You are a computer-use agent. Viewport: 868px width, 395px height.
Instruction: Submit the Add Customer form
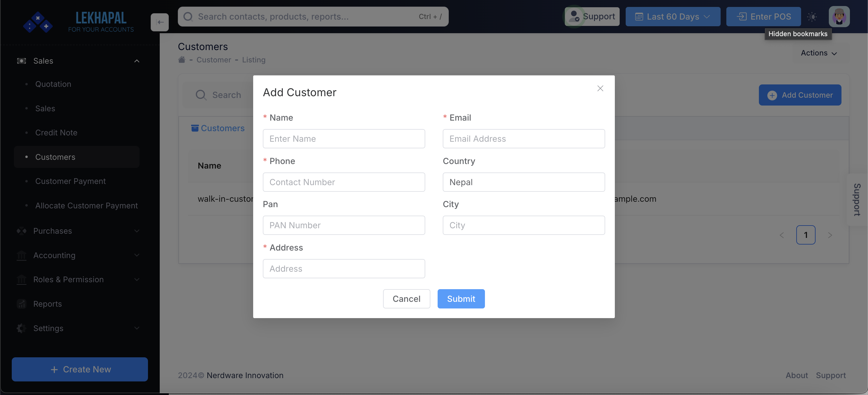tap(461, 299)
